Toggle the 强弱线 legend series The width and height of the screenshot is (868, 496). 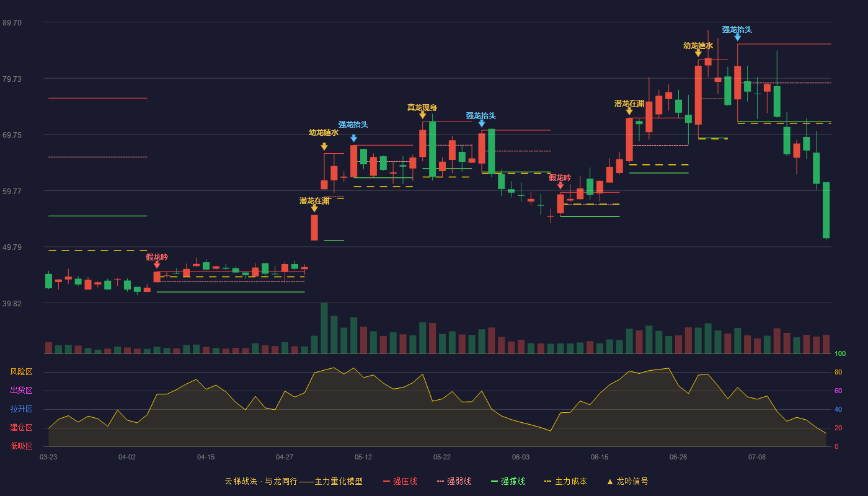[454, 481]
